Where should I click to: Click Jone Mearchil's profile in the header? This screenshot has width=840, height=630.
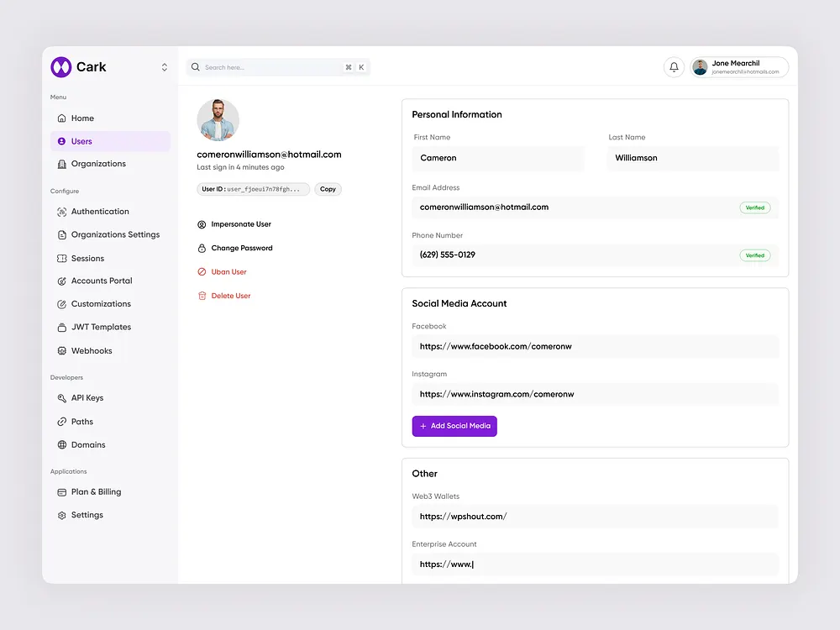click(x=737, y=66)
